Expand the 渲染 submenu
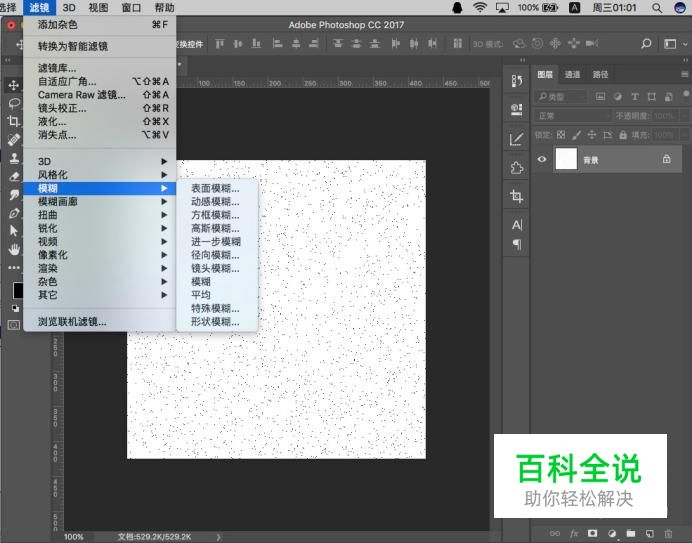 click(100, 268)
